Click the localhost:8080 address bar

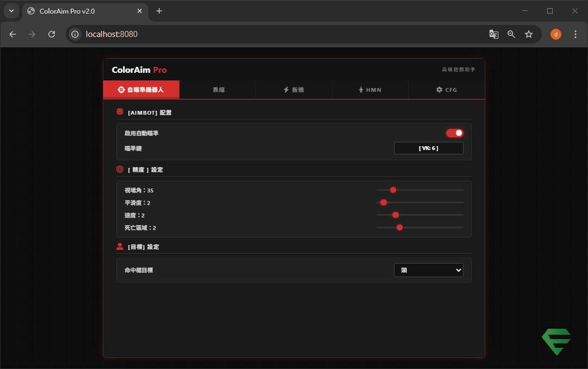[272, 34]
